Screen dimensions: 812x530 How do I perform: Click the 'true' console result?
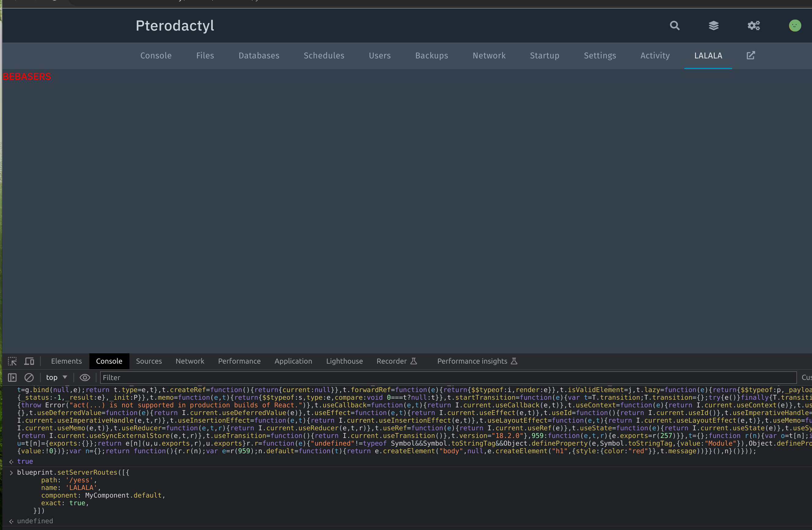point(25,461)
